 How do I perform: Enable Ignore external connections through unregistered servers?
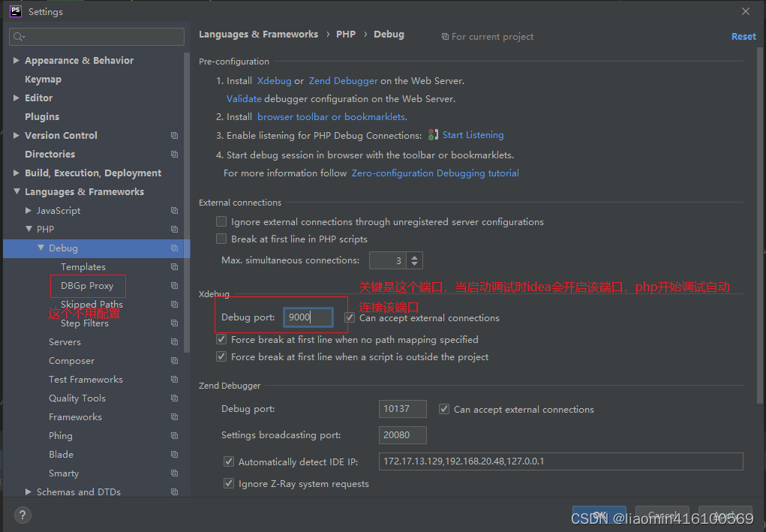point(221,222)
